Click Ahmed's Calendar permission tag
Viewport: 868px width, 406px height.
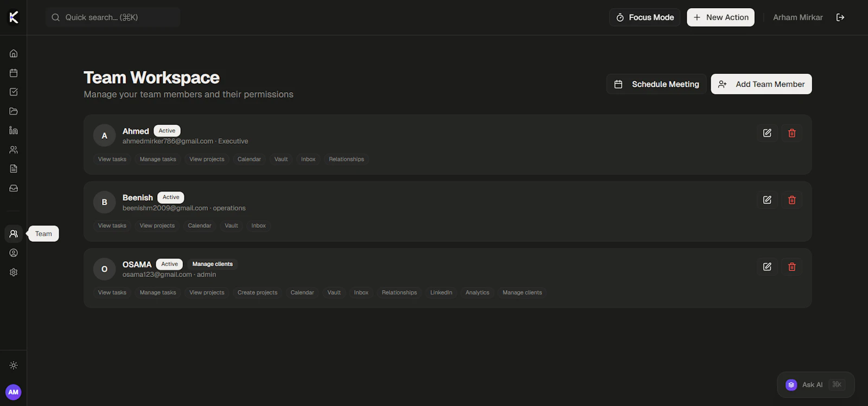pos(249,159)
